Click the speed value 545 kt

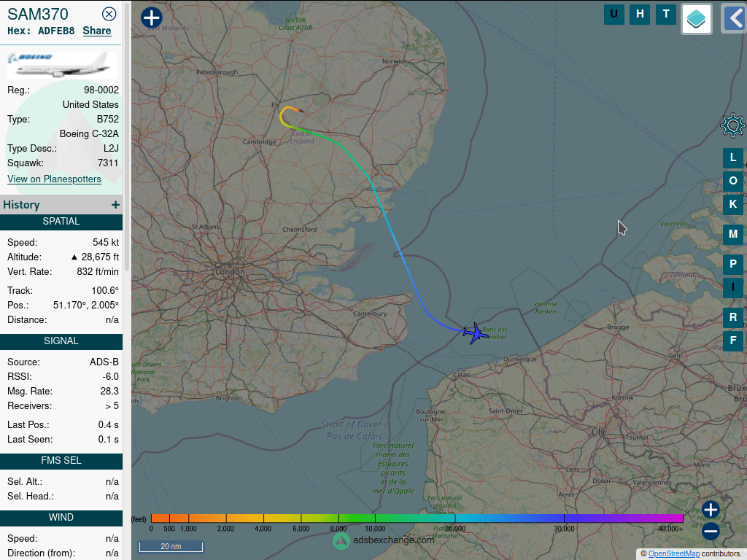tap(106, 242)
